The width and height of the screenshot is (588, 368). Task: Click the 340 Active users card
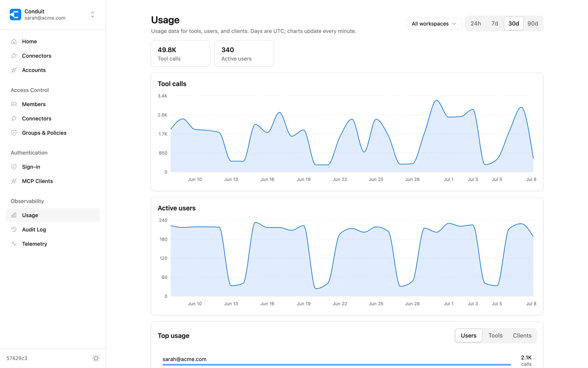point(244,54)
